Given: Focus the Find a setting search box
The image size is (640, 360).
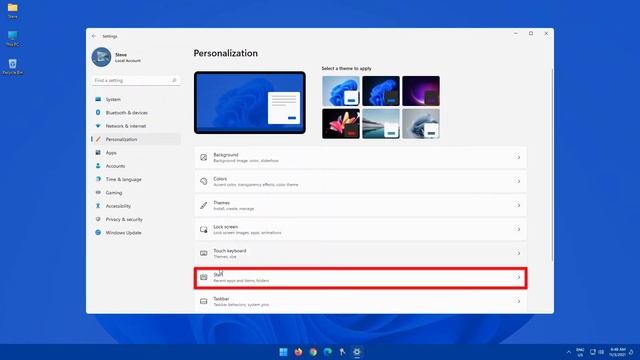Looking at the screenshot, I should click(136, 80).
